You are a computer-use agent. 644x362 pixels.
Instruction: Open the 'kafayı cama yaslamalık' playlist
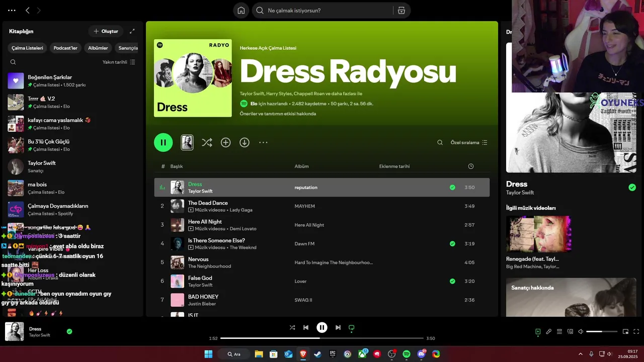tap(73, 124)
